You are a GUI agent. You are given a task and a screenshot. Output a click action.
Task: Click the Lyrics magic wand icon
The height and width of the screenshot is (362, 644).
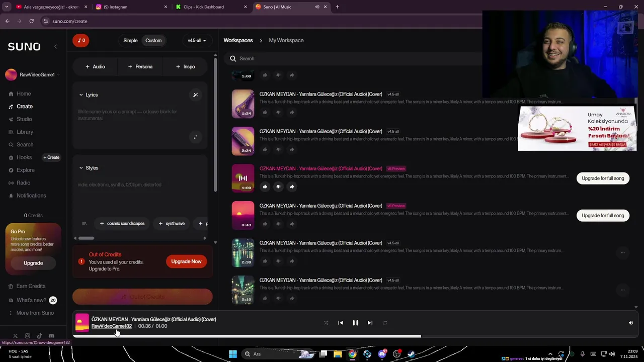point(196,95)
